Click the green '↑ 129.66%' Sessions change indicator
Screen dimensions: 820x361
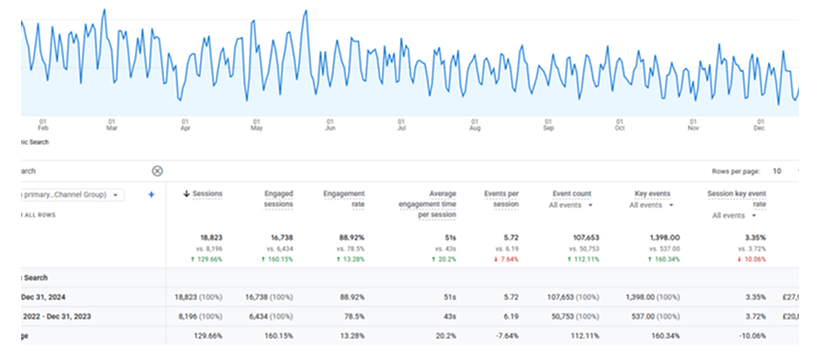pyautogui.click(x=206, y=260)
